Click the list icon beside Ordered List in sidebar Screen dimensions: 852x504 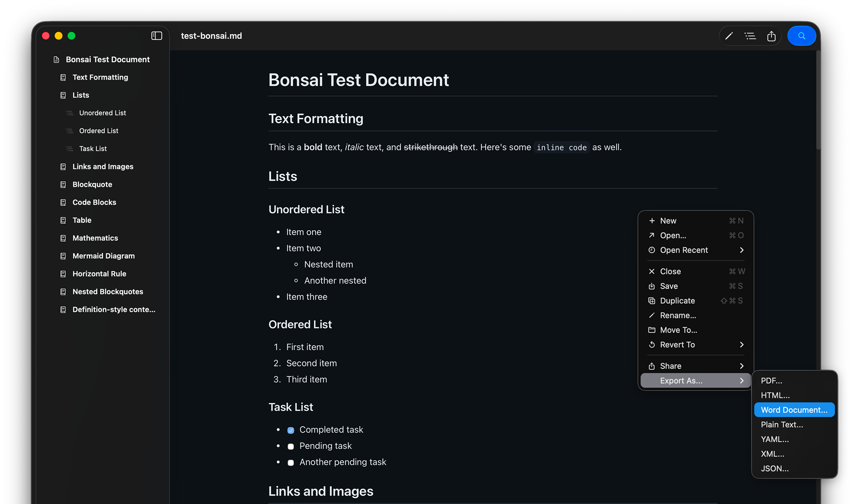click(70, 131)
